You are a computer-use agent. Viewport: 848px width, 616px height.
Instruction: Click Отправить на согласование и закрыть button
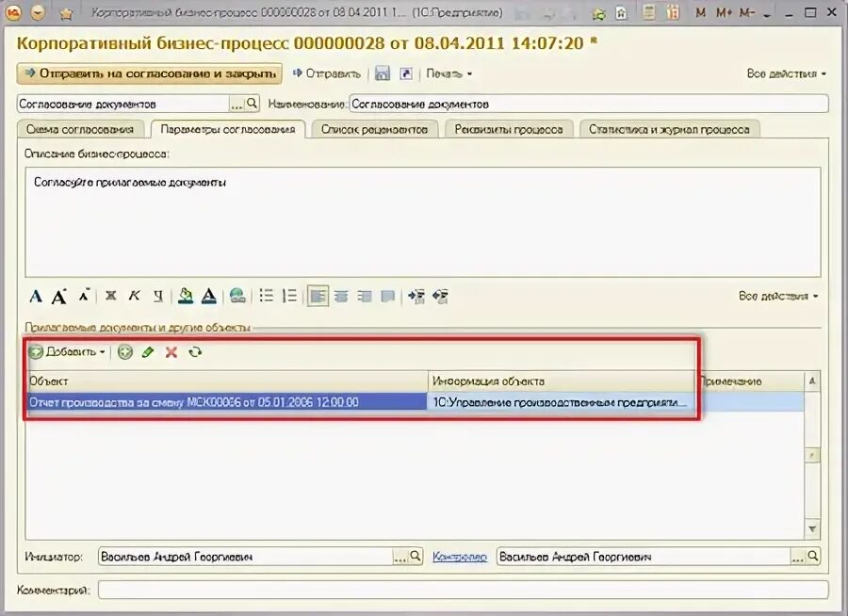pos(146,73)
